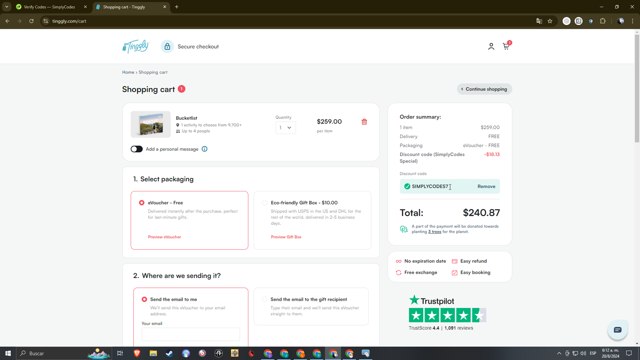
Task: Click the Your email input field
Action: coord(191,334)
